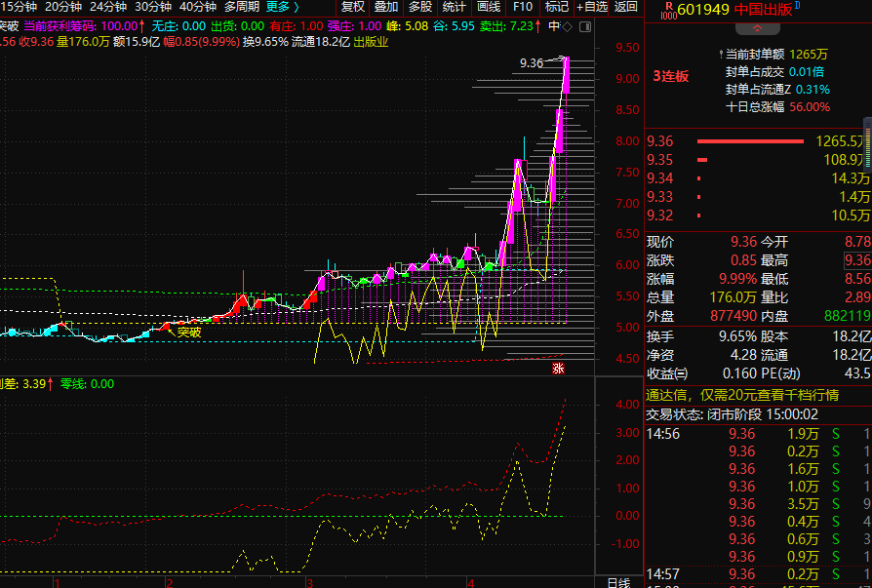
Task: Click the red 涨 marker at the chart bottom
Action: click(x=559, y=368)
